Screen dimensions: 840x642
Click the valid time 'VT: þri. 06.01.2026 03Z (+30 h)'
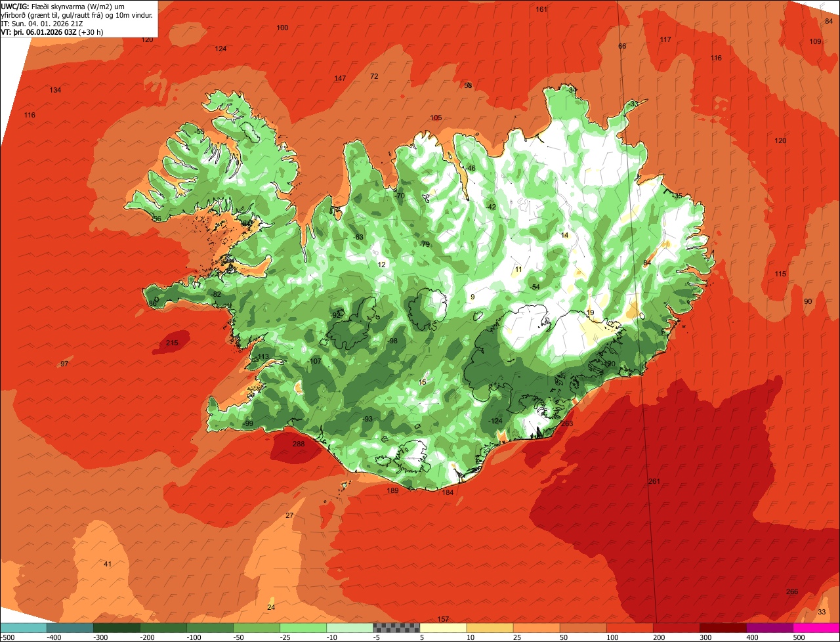(52, 32)
